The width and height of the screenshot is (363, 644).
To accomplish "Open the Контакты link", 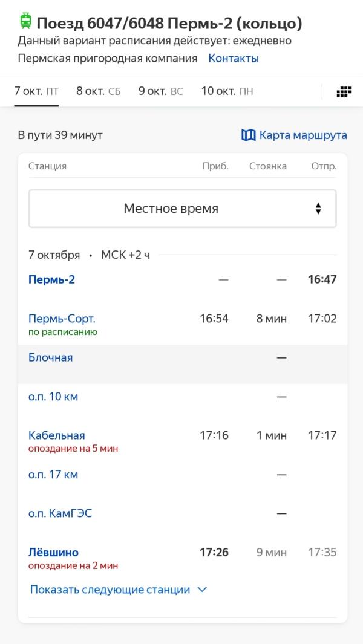I will pos(234,59).
